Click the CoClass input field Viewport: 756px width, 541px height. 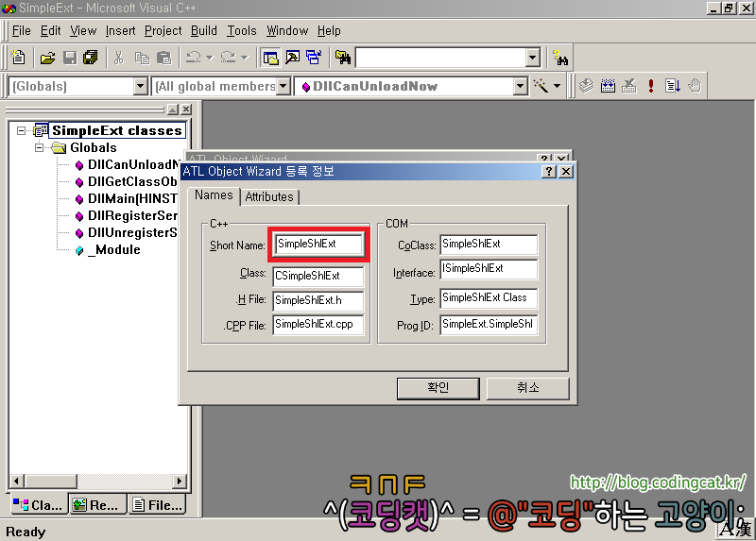(489, 245)
